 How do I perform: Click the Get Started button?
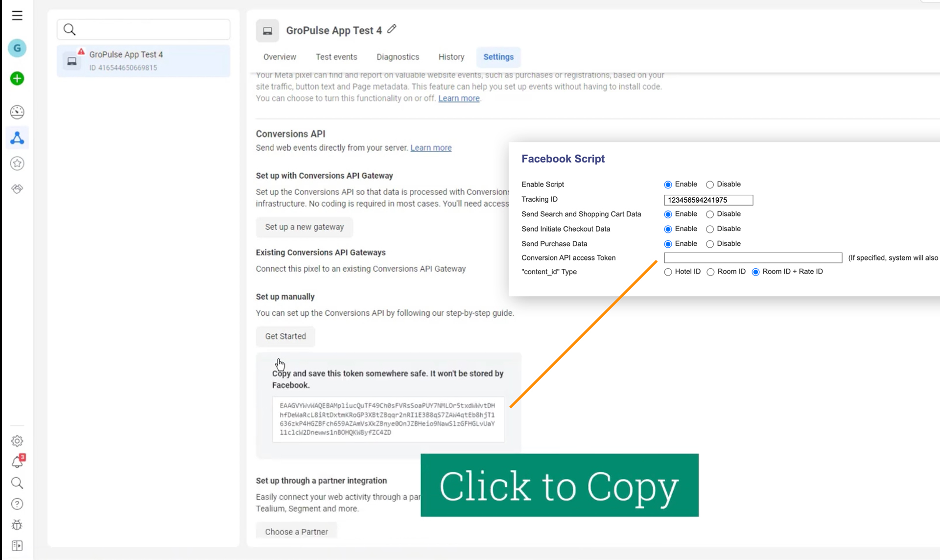click(285, 336)
